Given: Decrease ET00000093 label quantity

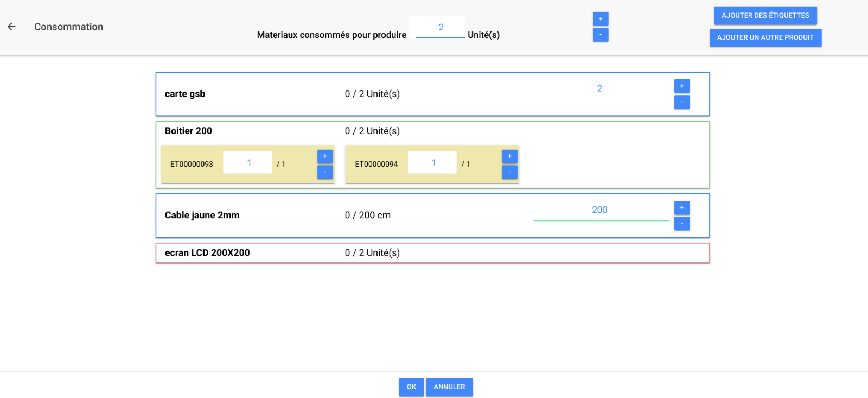Looking at the screenshot, I should (325, 172).
